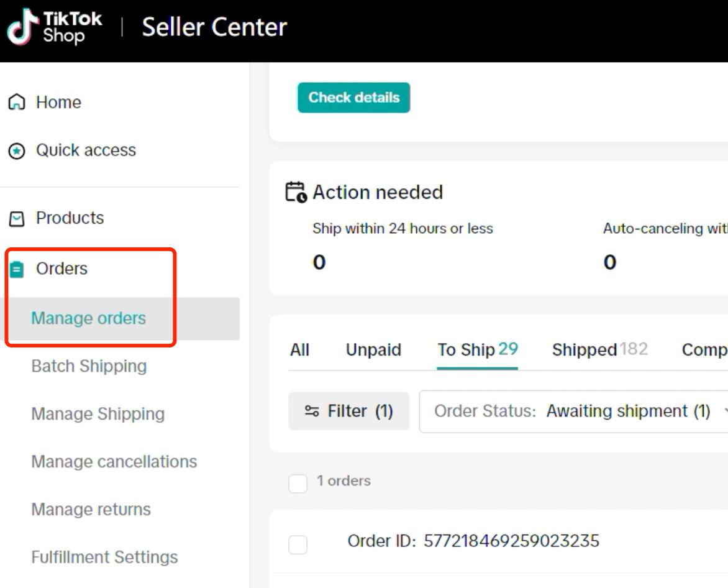
Task: Select the Unpaid tab
Action: [x=373, y=350]
